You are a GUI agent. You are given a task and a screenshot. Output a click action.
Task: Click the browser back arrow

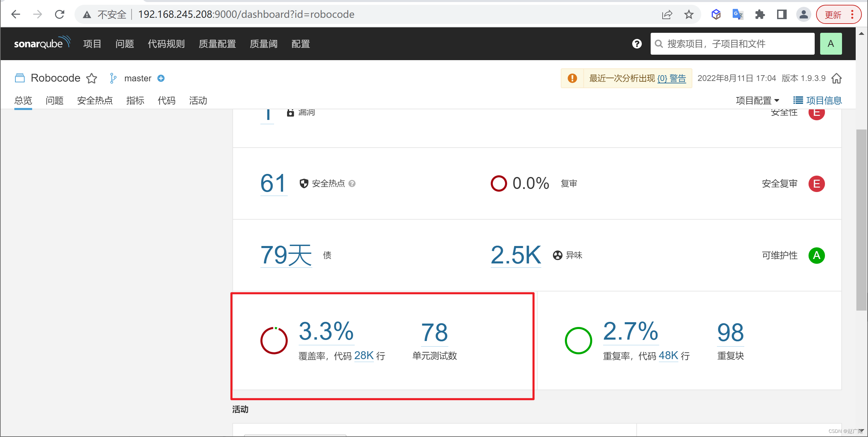15,14
